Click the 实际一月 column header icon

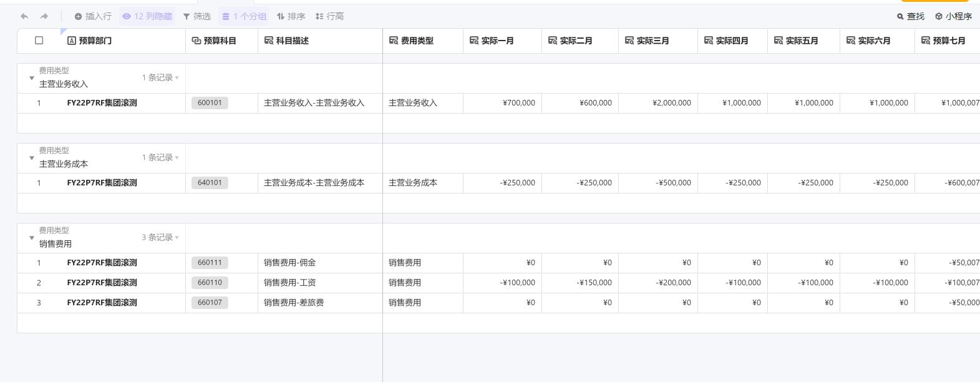[x=474, y=41]
